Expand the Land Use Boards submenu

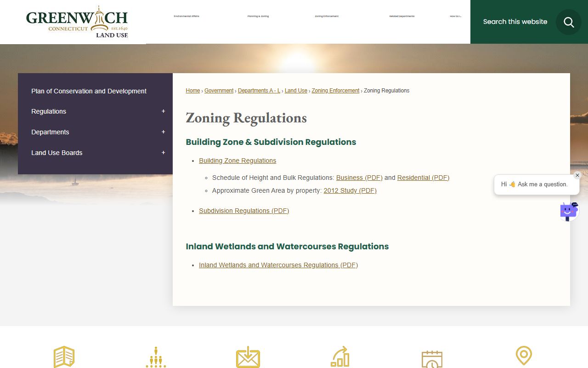pyautogui.click(x=163, y=153)
